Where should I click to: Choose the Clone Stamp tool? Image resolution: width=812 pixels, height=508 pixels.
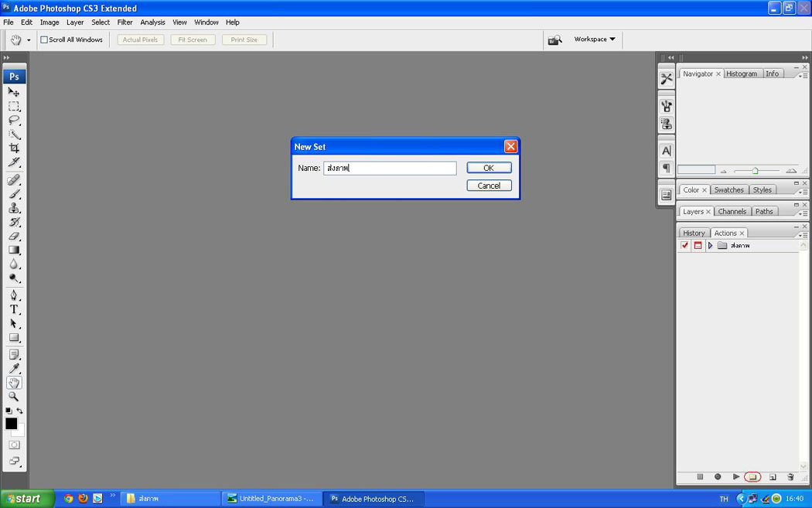pyautogui.click(x=14, y=208)
